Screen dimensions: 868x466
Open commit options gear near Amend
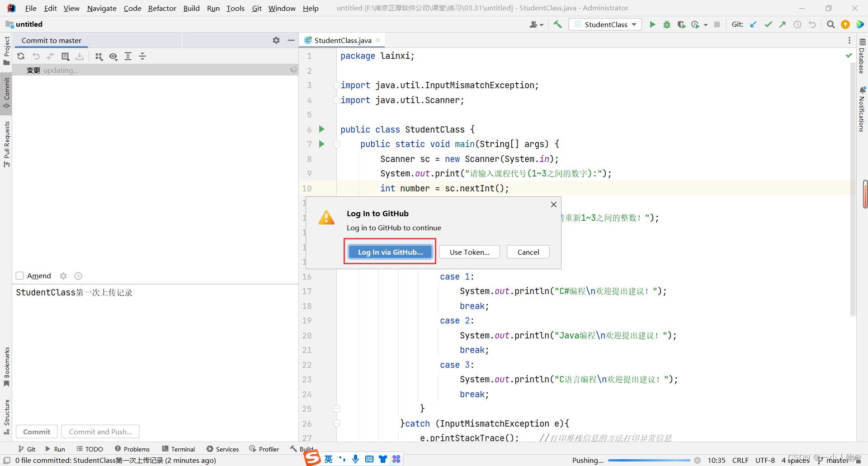click(63, 276)
